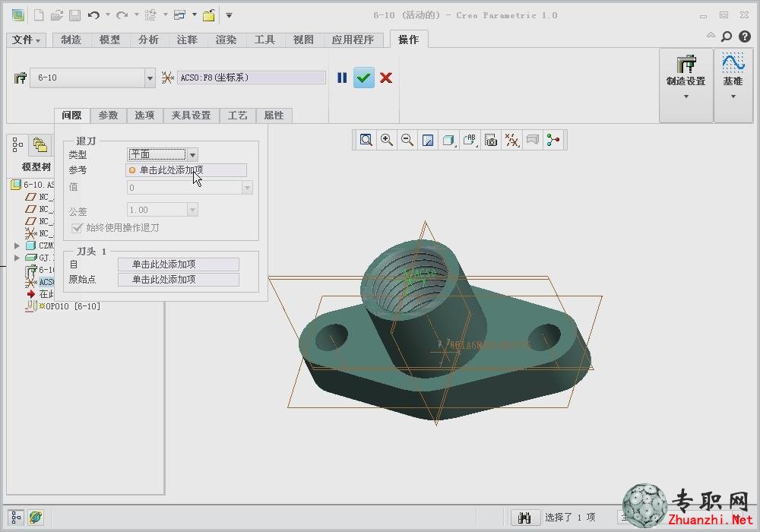Viewport: 760px width, 532px height.
Task: Open the 夹具设置 panel tab
Action: coord(191,116)
